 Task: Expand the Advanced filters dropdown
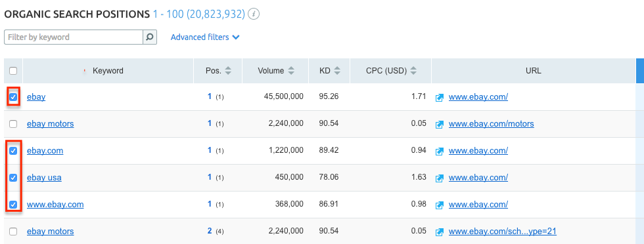coord(205,37)
